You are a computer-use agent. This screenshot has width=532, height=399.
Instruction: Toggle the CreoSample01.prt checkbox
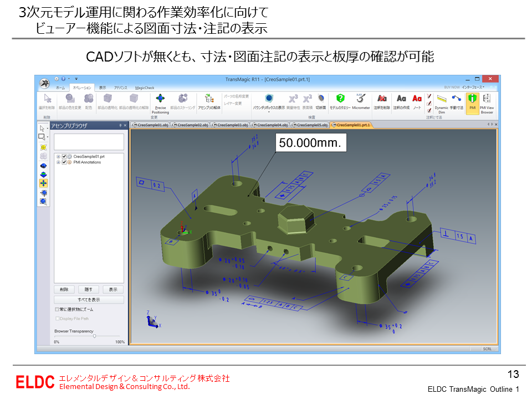coord(64,156)
